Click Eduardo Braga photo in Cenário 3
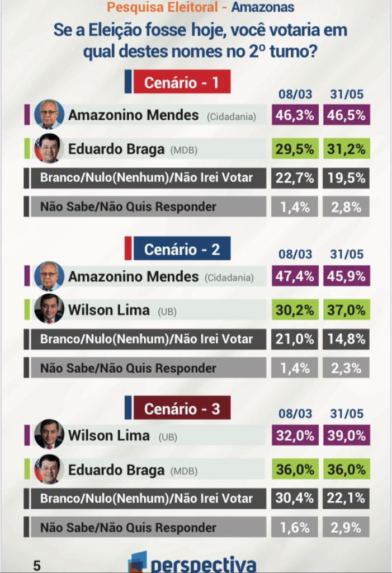The width and height of the screenshot is (392, 573). [x=49, y=470]
